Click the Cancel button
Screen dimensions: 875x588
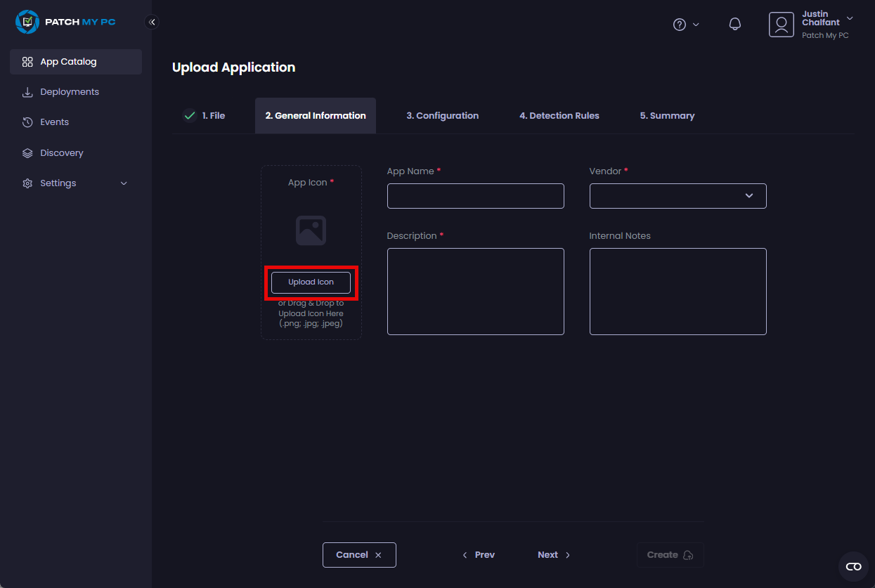pyautogui.click(x=359, y=555)
